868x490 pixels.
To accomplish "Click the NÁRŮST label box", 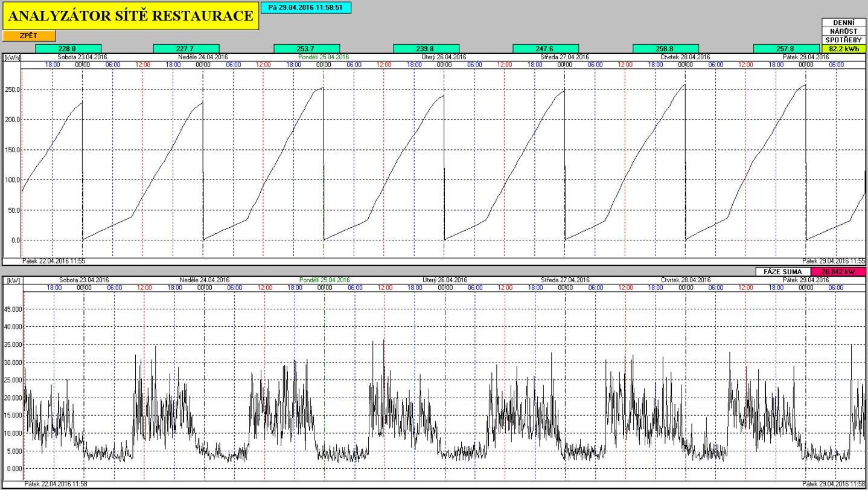I will tap(844, 31).
